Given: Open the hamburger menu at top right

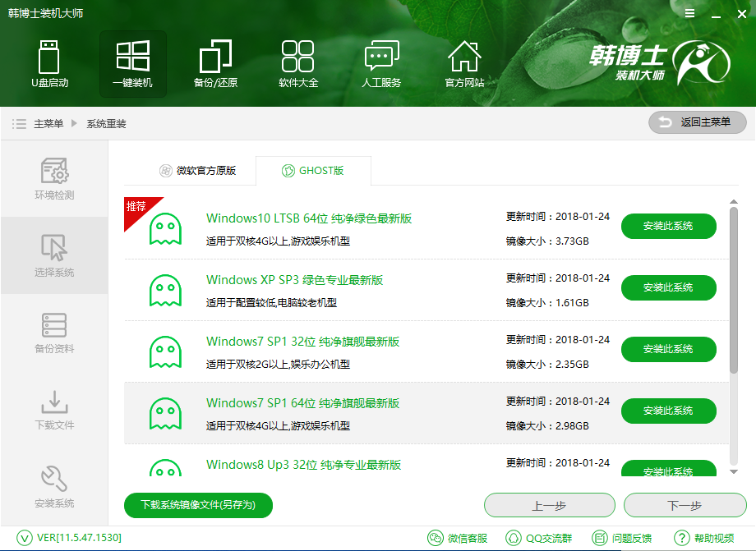Looking at the screenshot, I should (x=689, y=13).
